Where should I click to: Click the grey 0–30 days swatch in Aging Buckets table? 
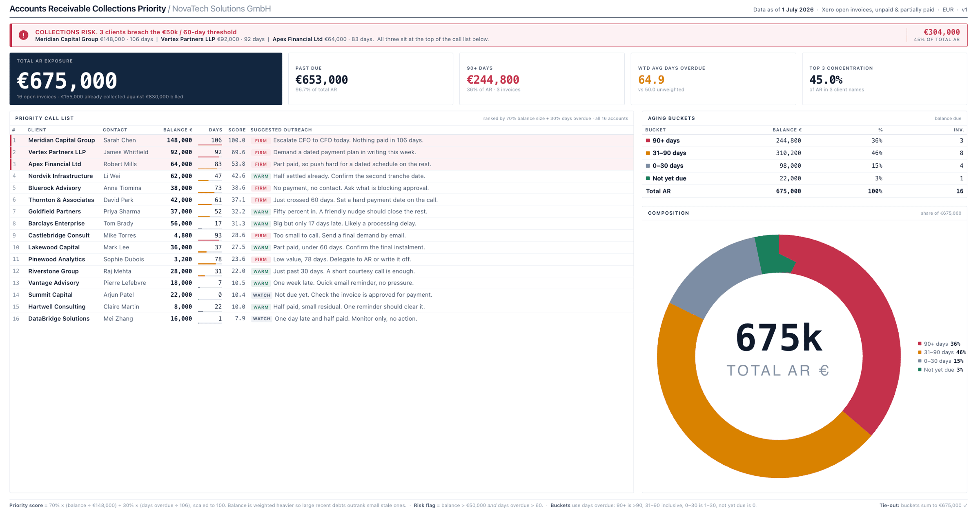coord(648,166)
